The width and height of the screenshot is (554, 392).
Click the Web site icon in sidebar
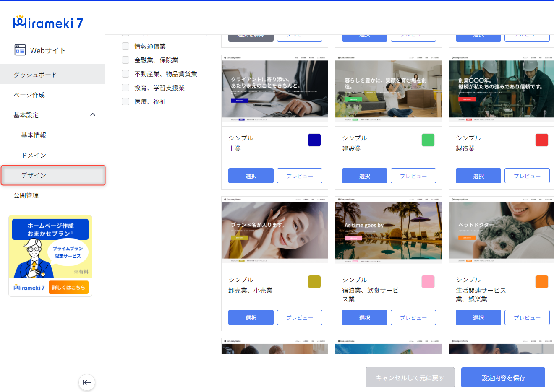point(20,50)
